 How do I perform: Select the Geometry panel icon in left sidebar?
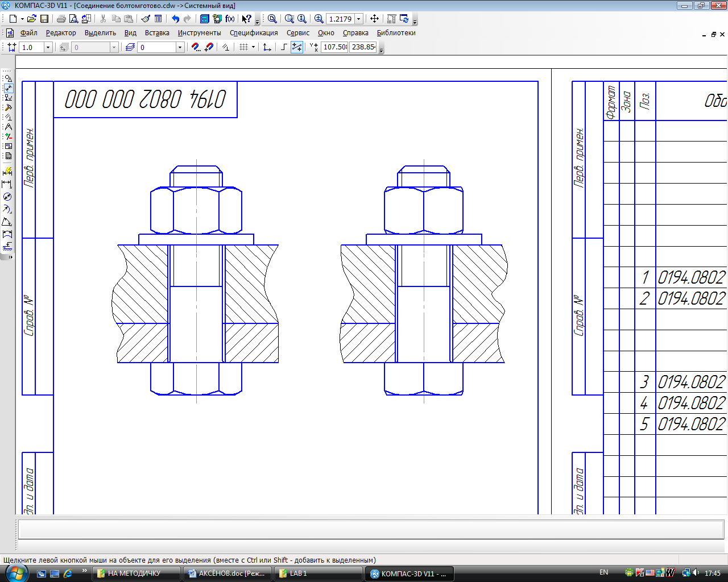coord(8,78)
